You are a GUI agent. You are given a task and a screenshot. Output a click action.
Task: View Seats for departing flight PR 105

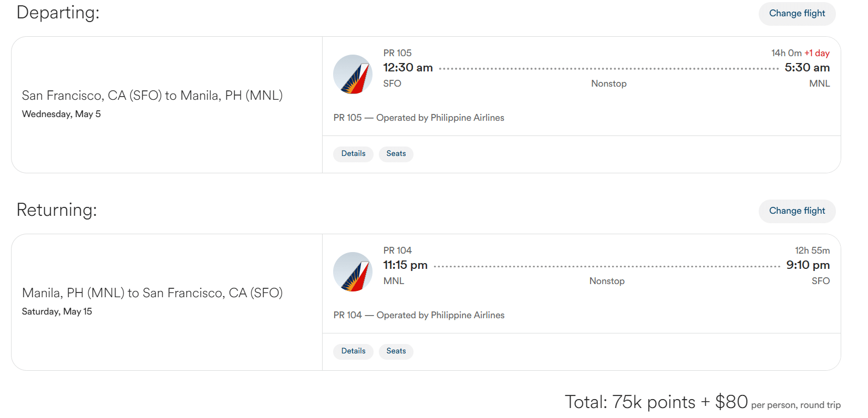(396, 154)
